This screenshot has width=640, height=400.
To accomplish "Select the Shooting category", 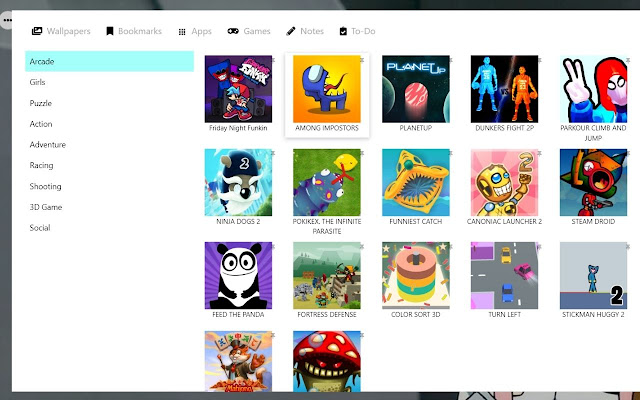I will point(109,186).
